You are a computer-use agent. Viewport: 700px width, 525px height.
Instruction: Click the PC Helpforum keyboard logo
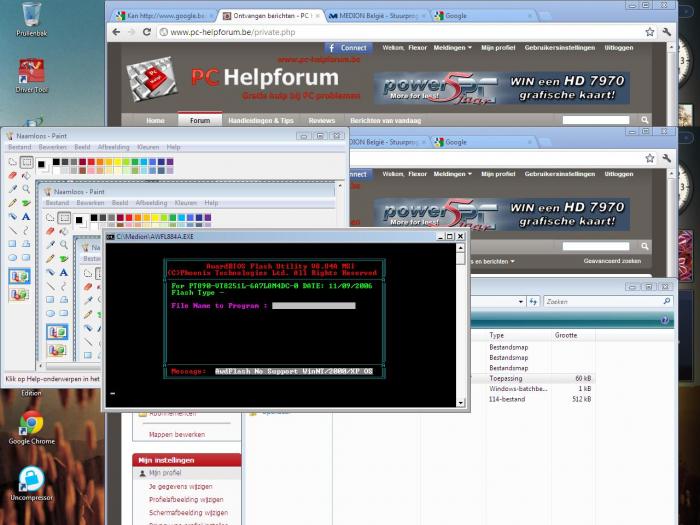(x=153, y=79)
